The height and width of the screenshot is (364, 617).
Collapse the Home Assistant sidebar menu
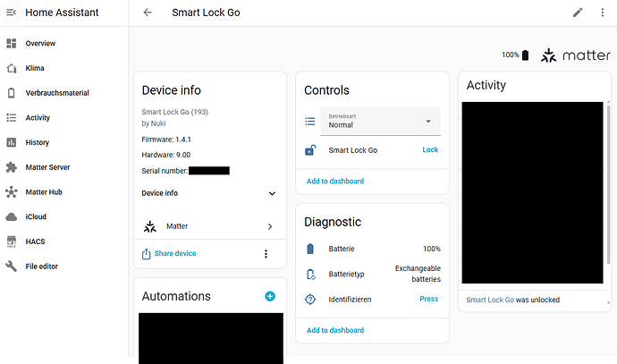pos(11,13)
